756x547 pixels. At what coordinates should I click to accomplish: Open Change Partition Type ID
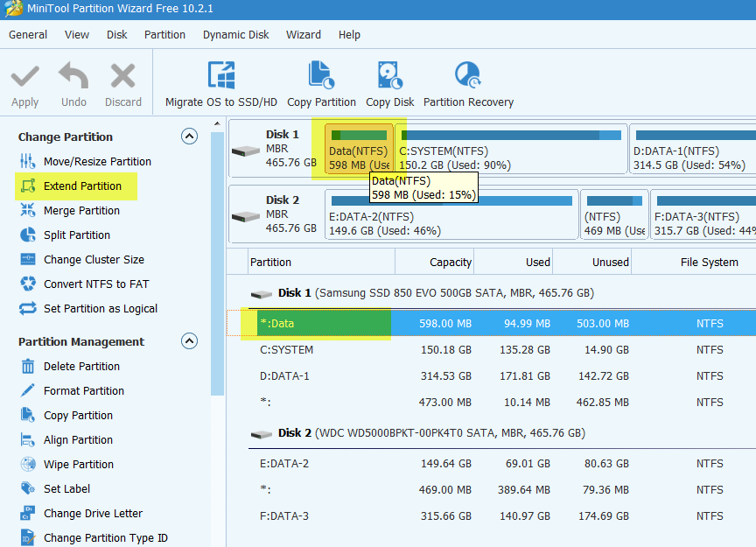pos(94,538)
